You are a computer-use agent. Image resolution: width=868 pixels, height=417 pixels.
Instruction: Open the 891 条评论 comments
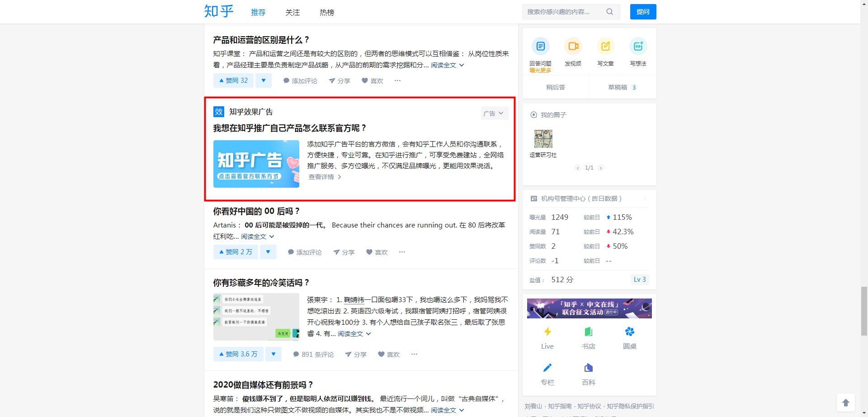[x=313, y=354]
